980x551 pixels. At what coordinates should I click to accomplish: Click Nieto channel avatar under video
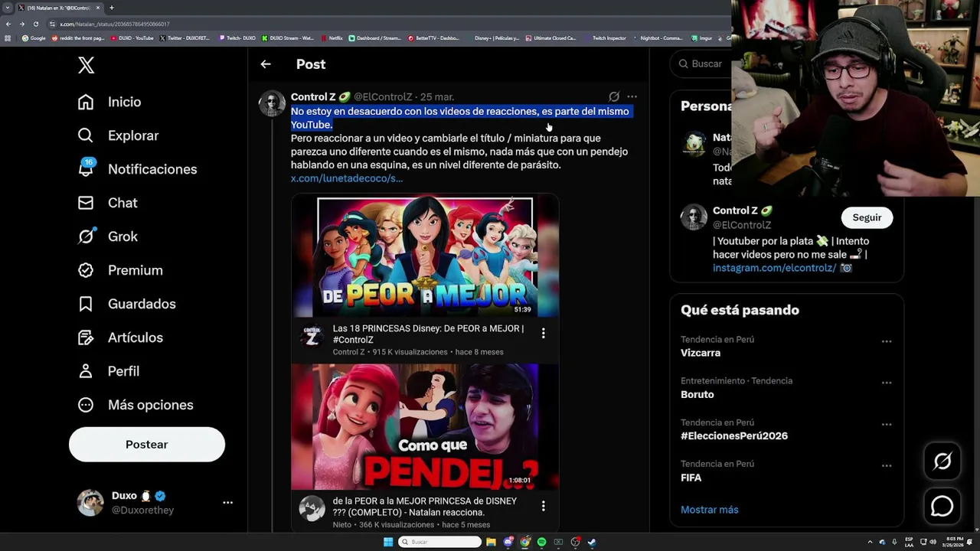click(312, 508)
